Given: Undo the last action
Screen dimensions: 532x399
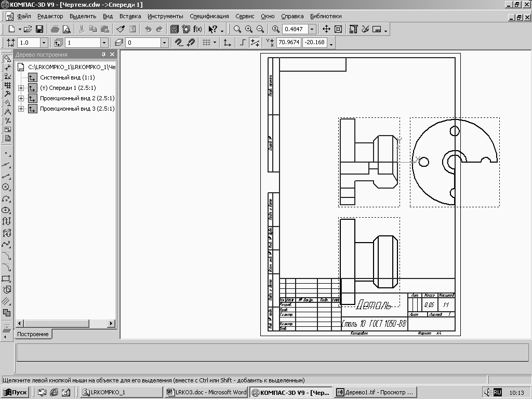Looking at the screenshot, I should click(x=148, y=29).
